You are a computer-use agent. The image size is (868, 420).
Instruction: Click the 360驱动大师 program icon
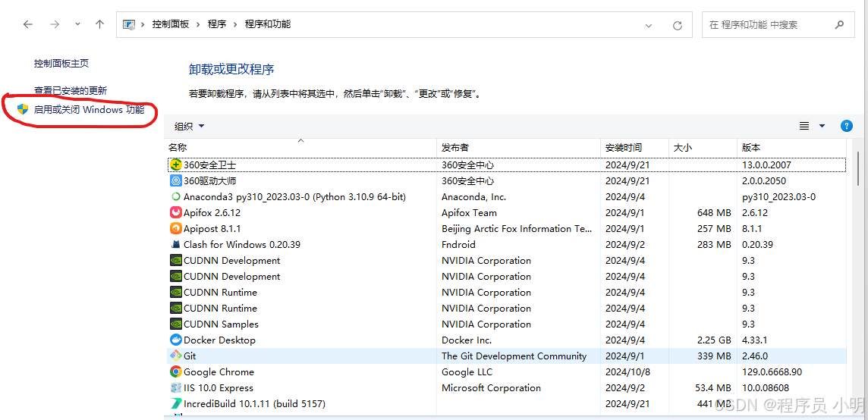tap(175, 181)
